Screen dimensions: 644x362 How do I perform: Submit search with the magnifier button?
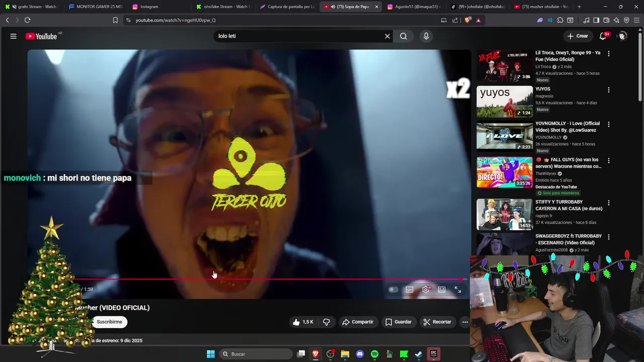coord(404,36)
